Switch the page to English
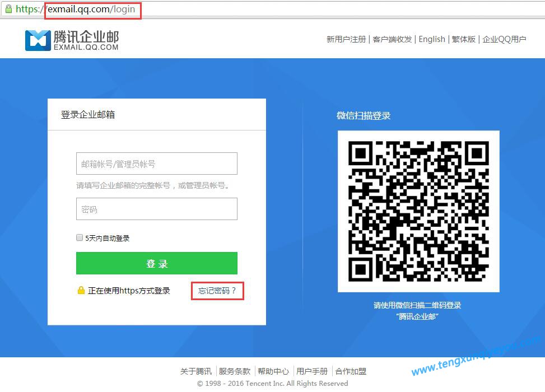The height and width of the screenshot is (392, 545). coord(432,39)
